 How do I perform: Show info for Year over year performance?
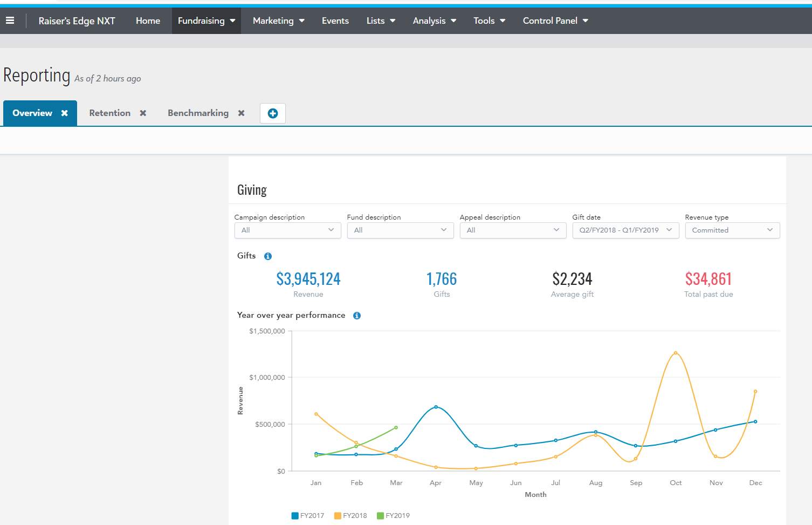click(357, 316)
